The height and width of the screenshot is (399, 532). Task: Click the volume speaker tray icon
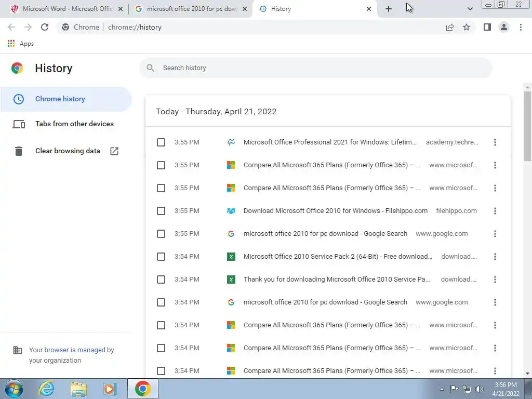point(480,389)
